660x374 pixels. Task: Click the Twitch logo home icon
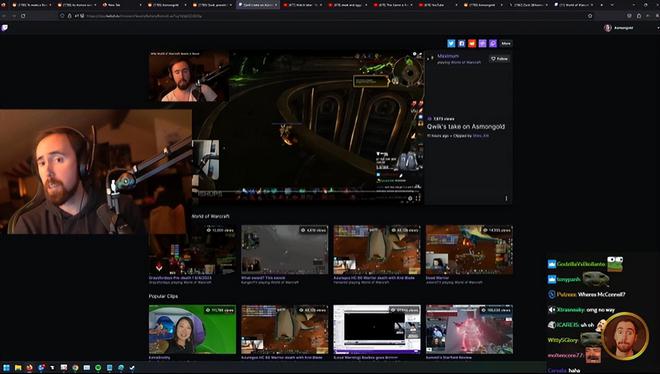5,28
